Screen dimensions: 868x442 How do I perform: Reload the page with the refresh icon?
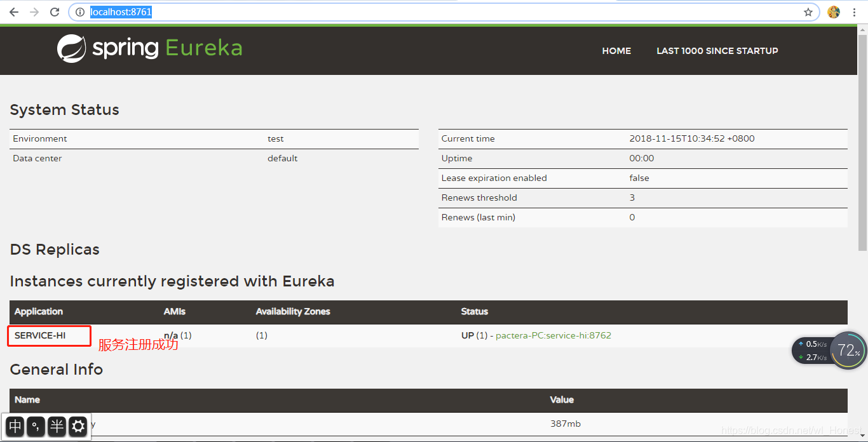[55, 12]
